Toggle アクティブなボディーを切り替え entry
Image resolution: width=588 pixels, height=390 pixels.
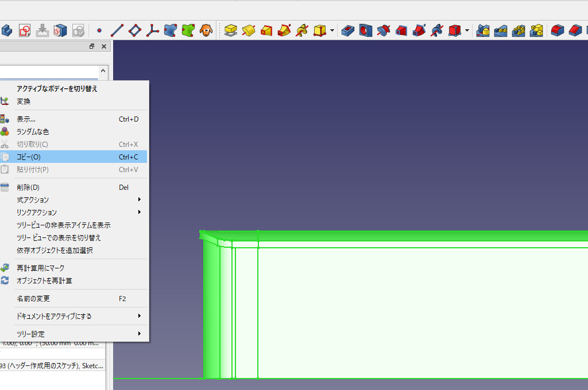pos(57,88)
